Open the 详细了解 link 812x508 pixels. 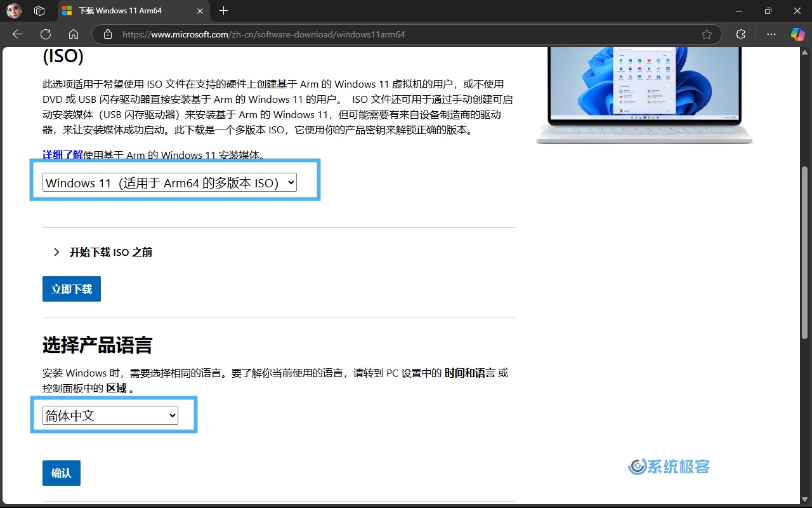tap(63, 154)
